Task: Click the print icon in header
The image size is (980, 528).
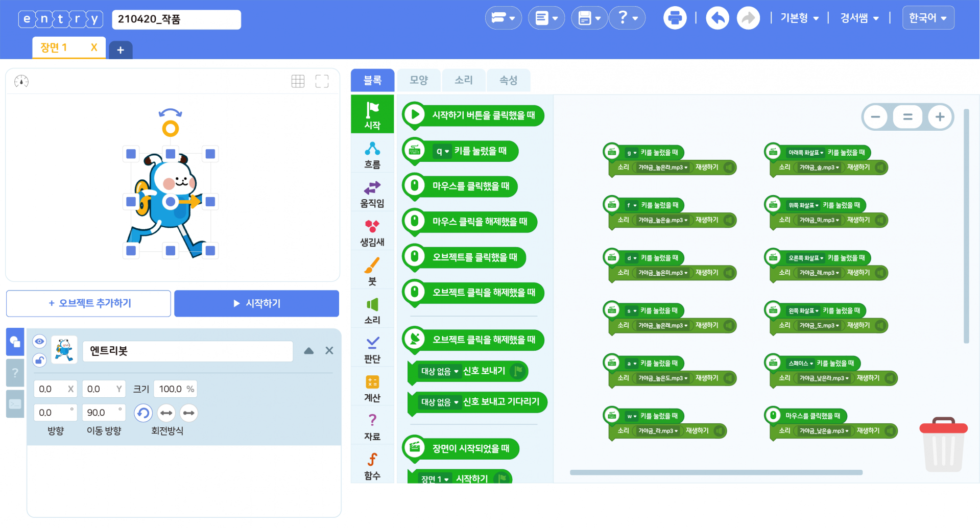Action: [675, 18]
